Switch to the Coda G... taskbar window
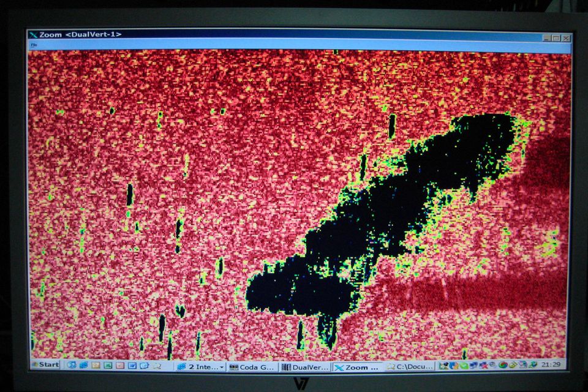 click(252, 367)
